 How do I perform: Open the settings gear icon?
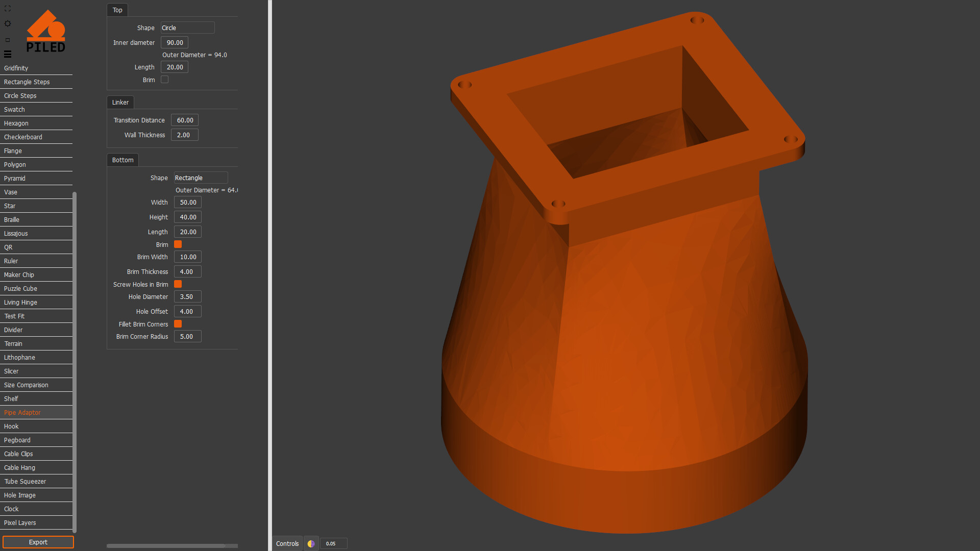pos(8,23)
